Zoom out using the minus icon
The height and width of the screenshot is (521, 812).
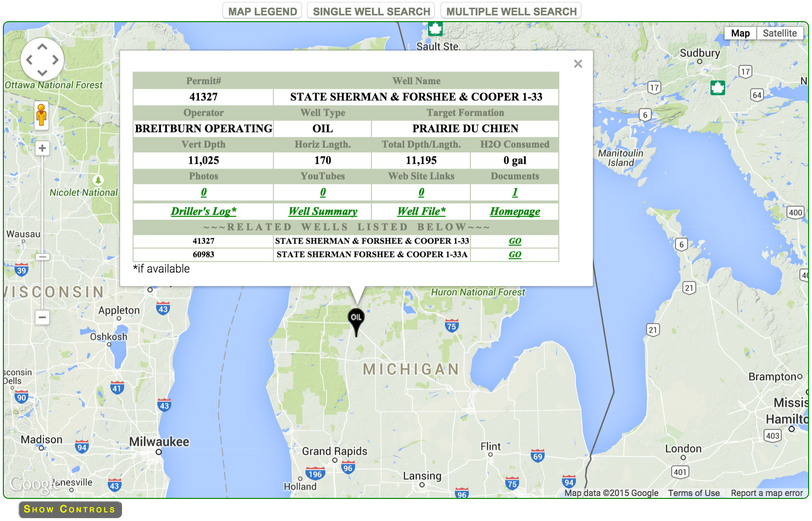click(x=42, y=318)
